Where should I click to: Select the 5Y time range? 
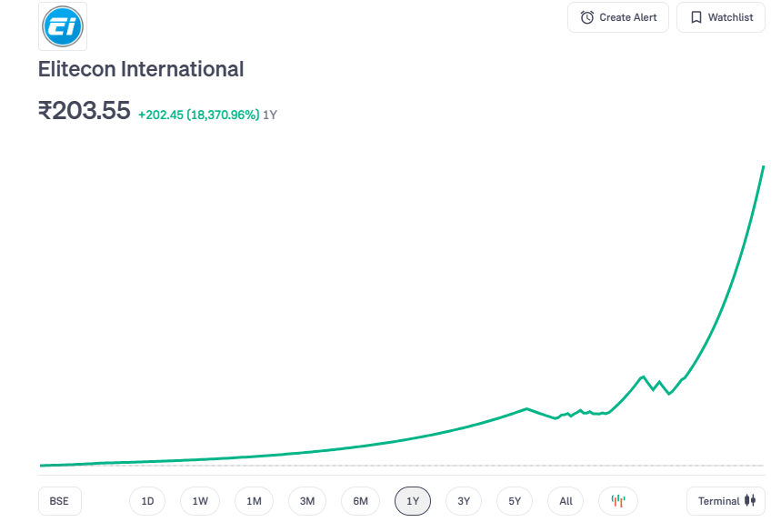click(515, 501)
